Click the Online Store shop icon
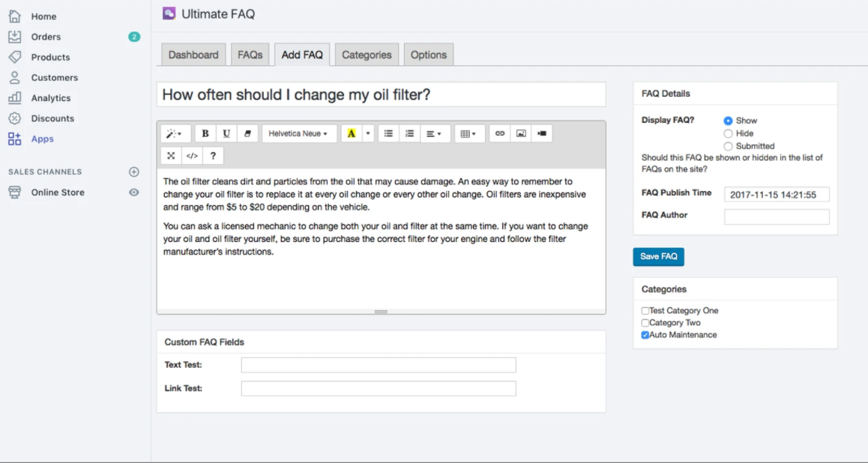This screenshot has width=868, height=463. (x=14, y=193)
